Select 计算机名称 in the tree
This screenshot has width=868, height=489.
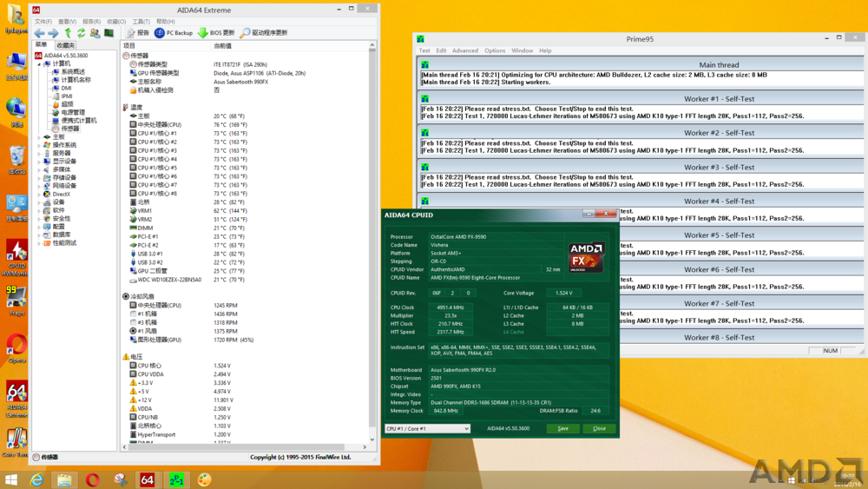coord(76,80)
